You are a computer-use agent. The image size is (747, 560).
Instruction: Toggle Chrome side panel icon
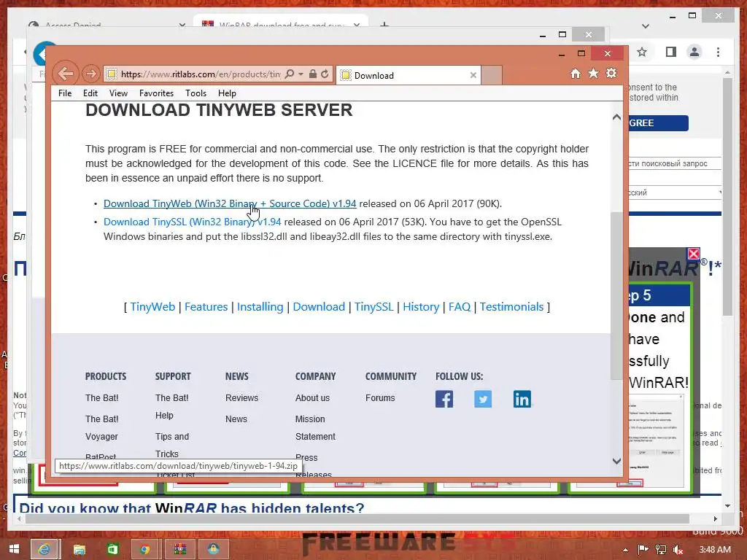[x=671, y=52]
